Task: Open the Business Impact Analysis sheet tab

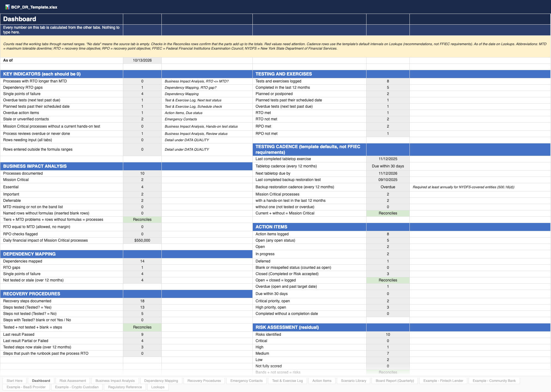Action: (x=115, y=381)
